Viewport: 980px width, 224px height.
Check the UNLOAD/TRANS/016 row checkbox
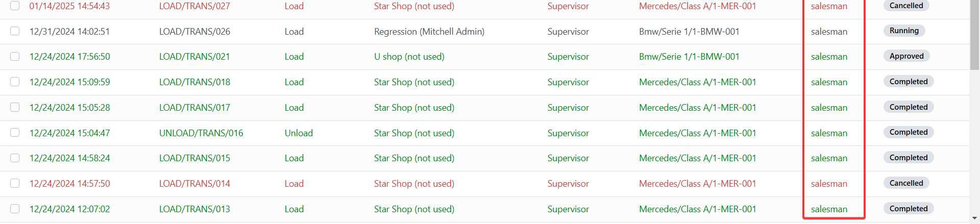[15, 133]
